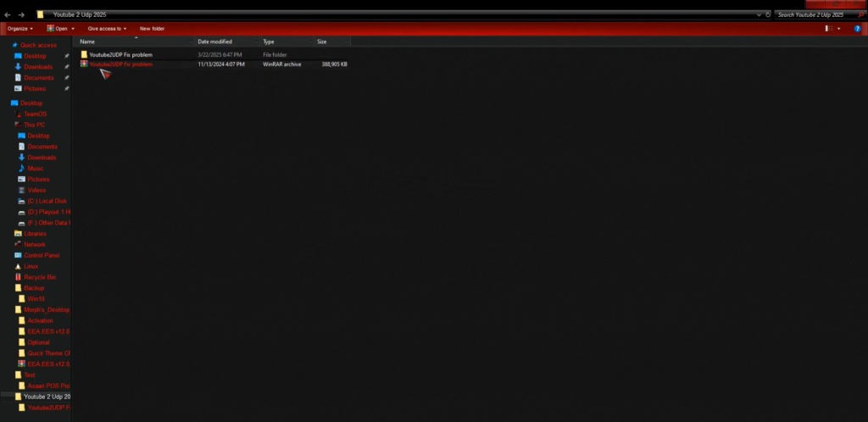Select This PC in the navigation tree

click(x=34, y=125)
